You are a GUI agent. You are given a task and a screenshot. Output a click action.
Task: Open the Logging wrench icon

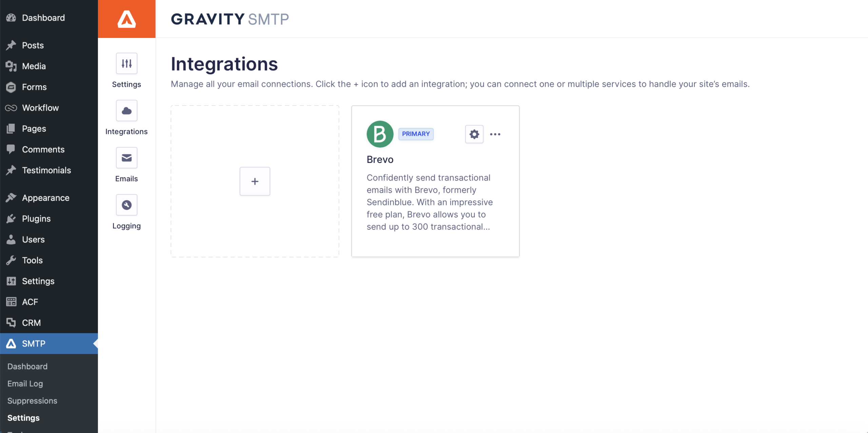126,205
